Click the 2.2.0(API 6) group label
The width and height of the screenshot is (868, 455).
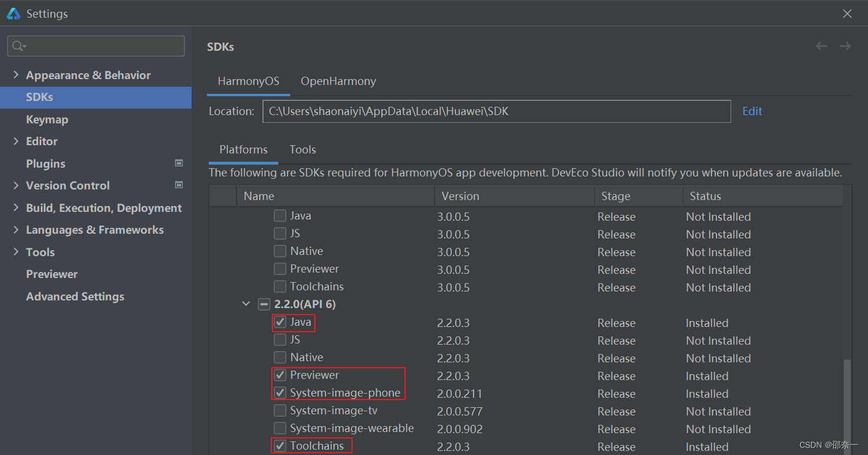(x=305, y=305)
